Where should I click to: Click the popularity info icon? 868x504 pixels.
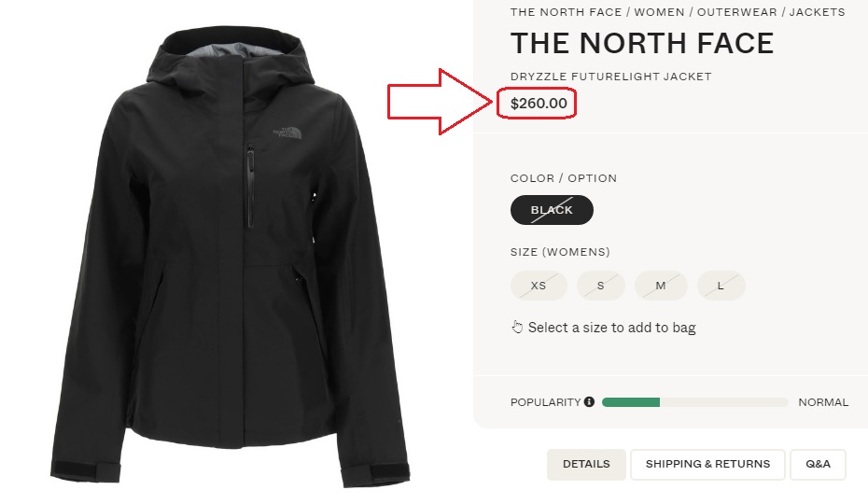coord(589,402)
